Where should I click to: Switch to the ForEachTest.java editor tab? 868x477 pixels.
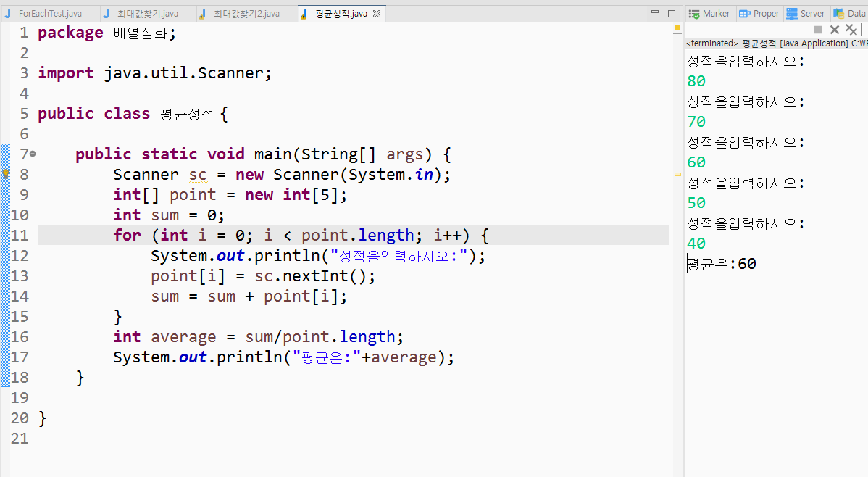(50, 14)
